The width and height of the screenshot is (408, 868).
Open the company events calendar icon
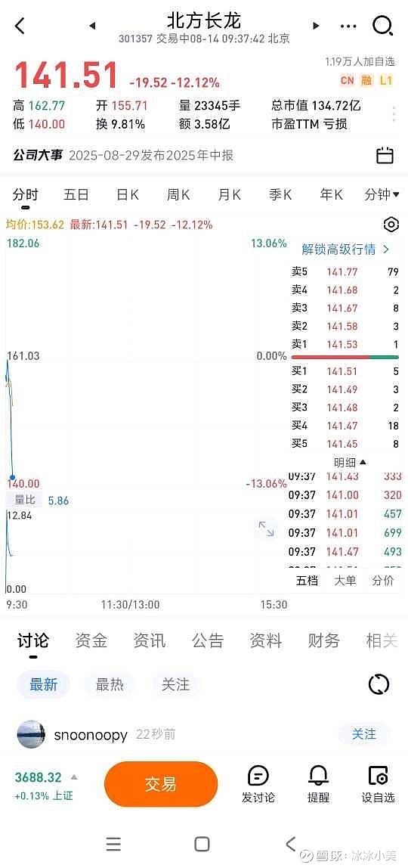[x=385, y=155]
